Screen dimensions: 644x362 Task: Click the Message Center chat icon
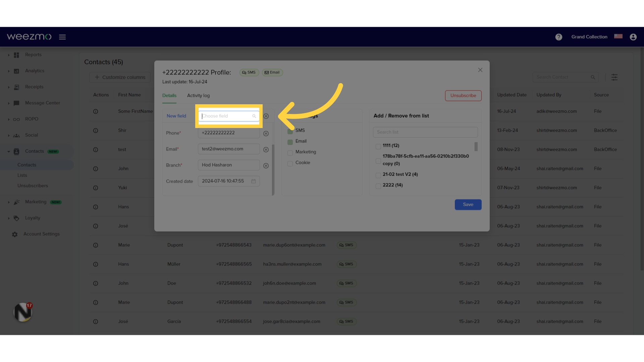tap(16, 103)
